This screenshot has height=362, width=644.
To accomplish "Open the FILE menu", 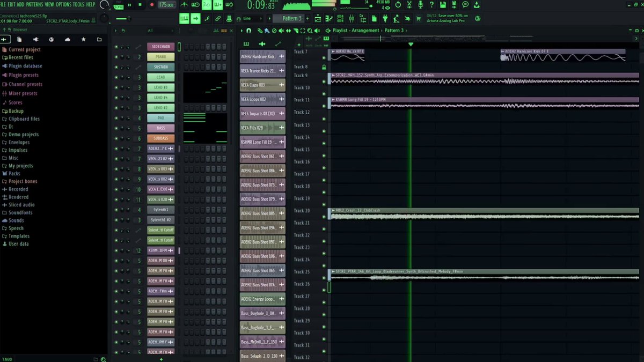I will tap(2, 4).
